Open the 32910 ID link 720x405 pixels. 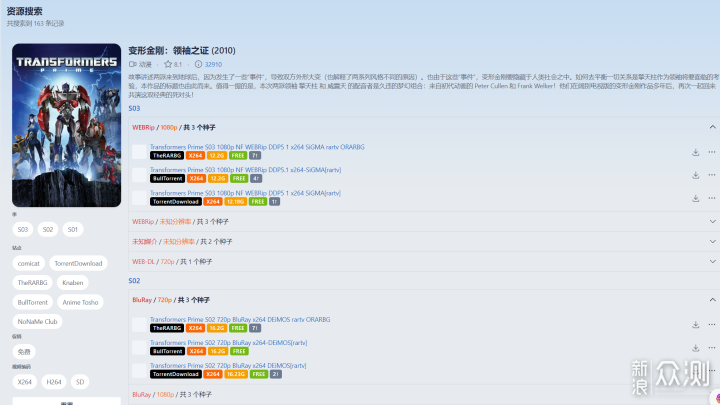click(x=213, y=64)
